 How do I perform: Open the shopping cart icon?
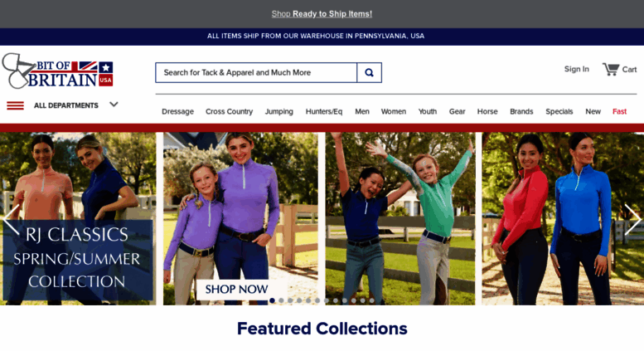coord(611,69)
